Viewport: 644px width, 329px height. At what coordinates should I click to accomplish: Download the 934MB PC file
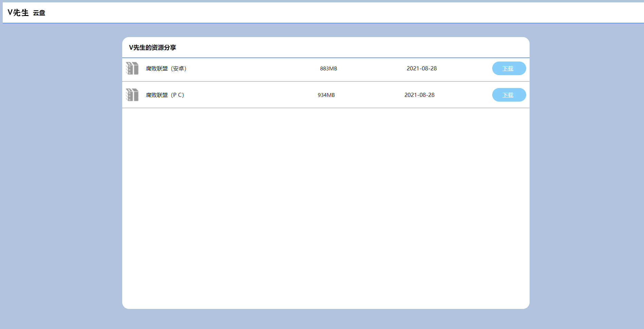pyautogui.click(x=509, y=95)
